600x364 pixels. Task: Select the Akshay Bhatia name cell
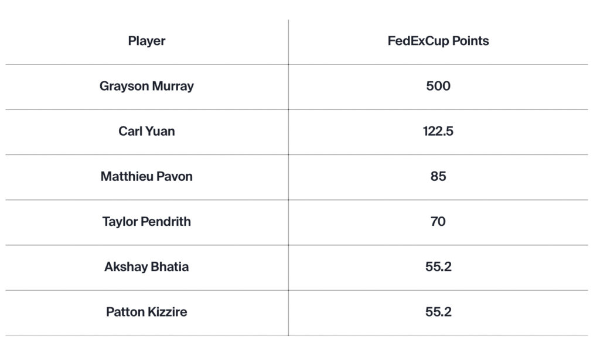click(x=146, y=266)
